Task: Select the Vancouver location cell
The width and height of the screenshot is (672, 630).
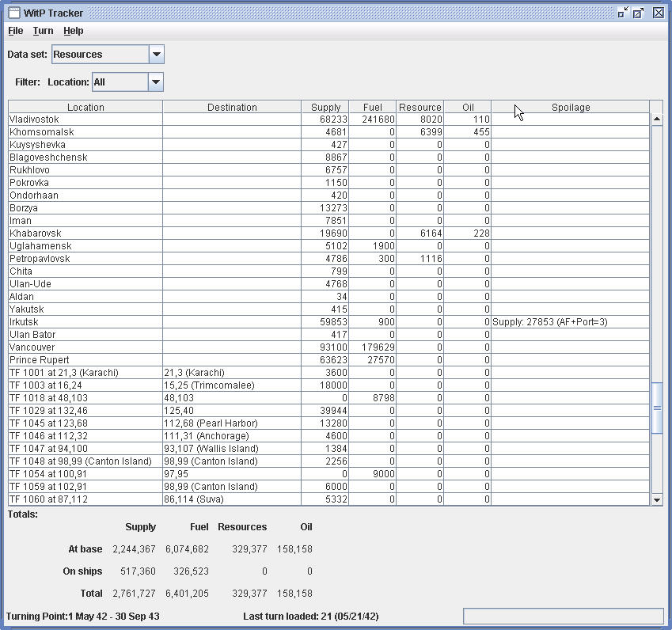Action: 85,347
